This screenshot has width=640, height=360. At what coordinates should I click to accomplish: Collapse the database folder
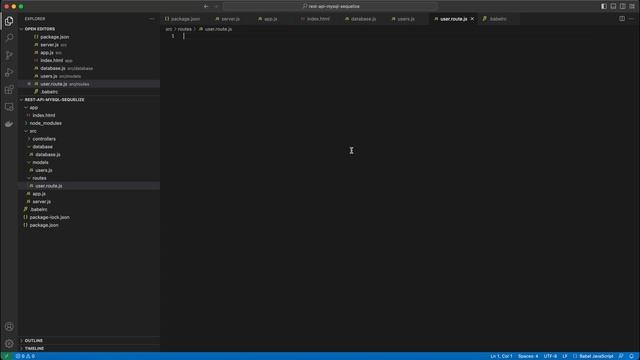42,147
